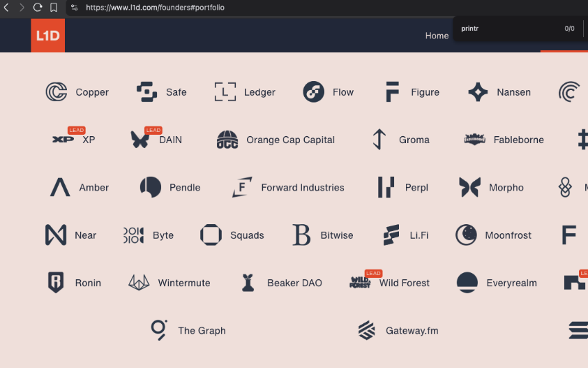Click the Groma arrow logo
The width and height of the screenshot is (588, 368).
(379, 140)
